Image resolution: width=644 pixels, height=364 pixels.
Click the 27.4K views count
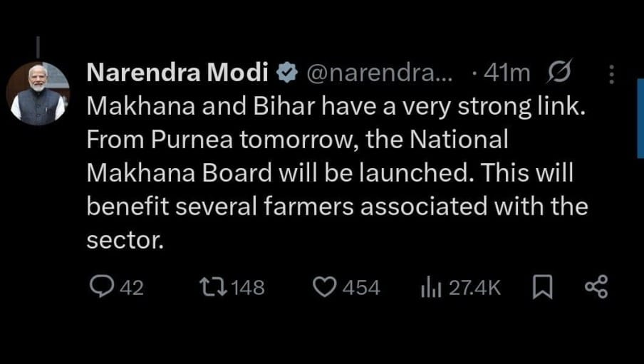(x=474, y=288)
